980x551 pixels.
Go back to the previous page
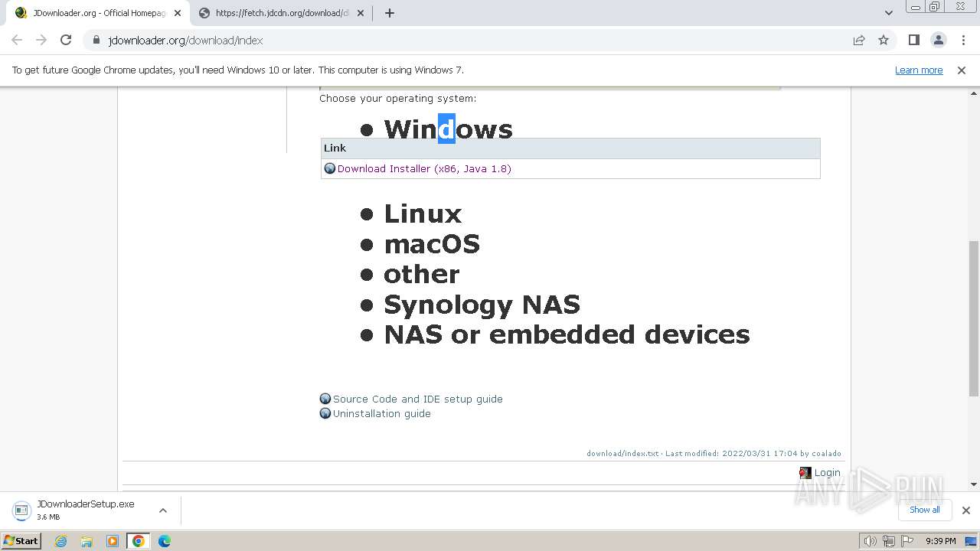point(17,41)
